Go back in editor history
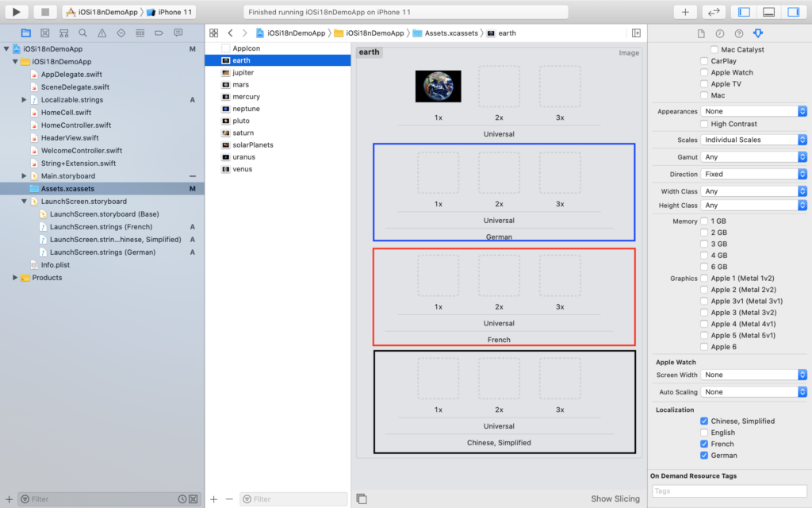The height and width of the screenshot is (508, 812). point(231,33)
